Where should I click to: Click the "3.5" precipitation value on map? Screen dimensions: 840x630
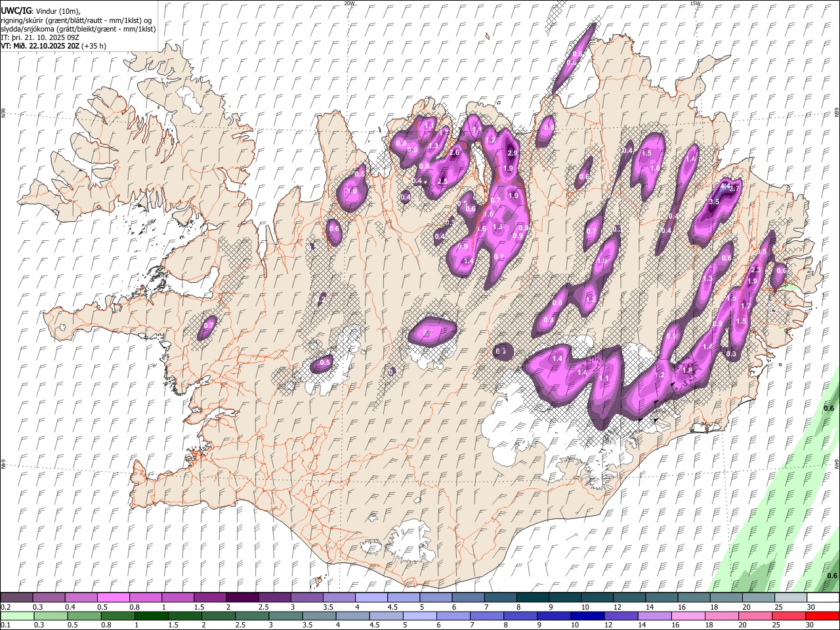coord(714,202)
